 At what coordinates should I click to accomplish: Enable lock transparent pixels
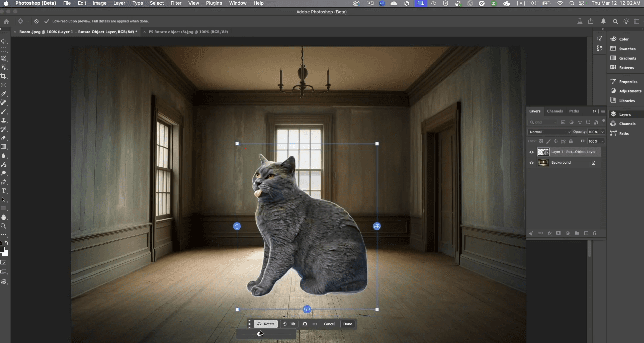541,141
